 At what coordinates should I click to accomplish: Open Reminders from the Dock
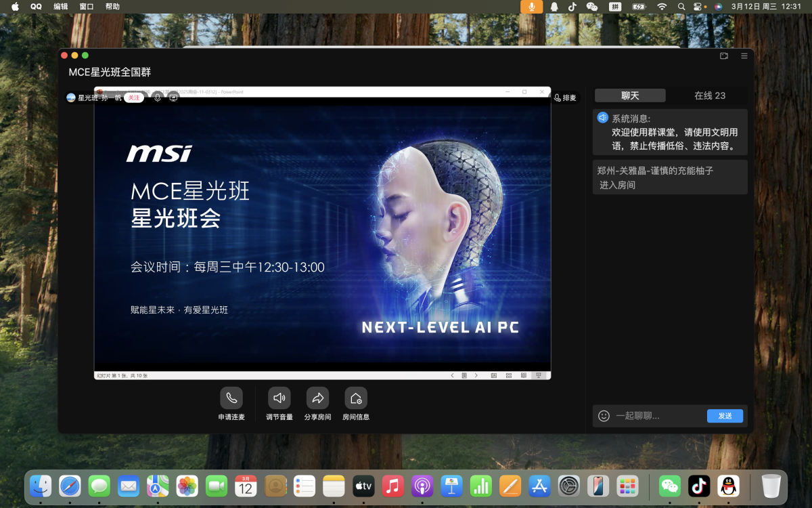pyautogui.click(x=304, y=486)
